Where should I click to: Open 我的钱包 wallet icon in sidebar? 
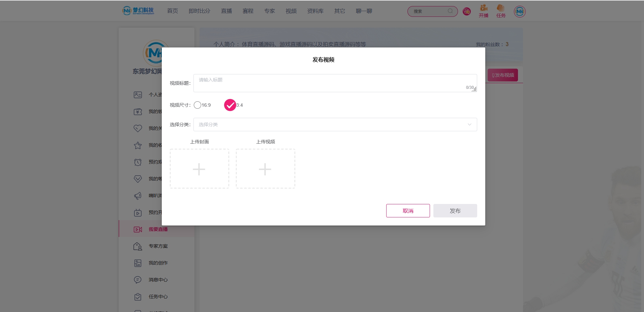tap(138, 112)
